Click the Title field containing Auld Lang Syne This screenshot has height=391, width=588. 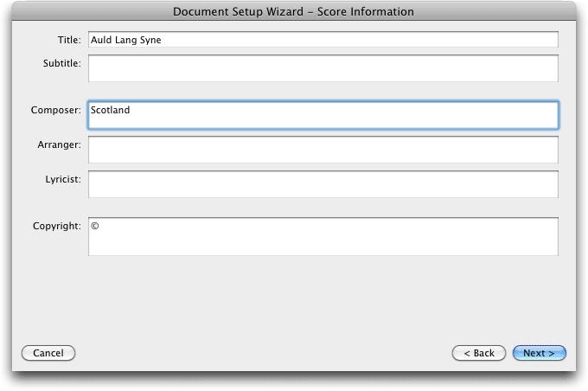[x=323, y=40]
